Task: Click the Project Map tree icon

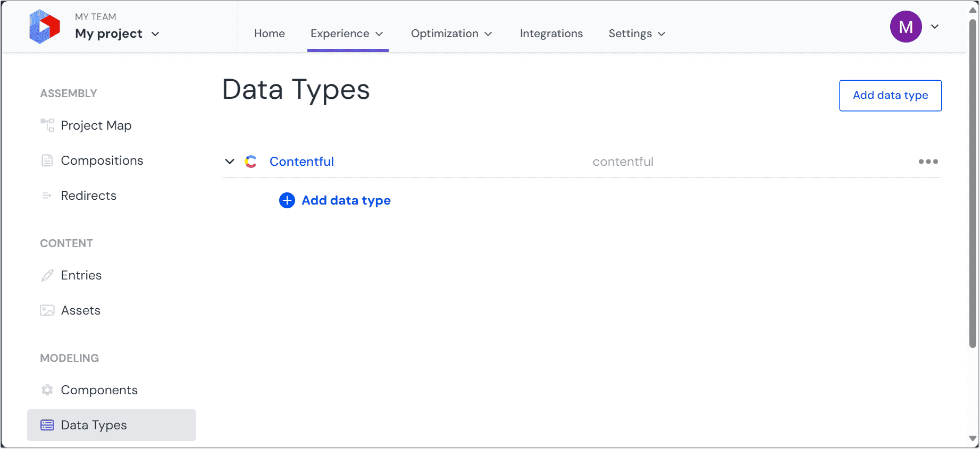Action: click(47, 125)
